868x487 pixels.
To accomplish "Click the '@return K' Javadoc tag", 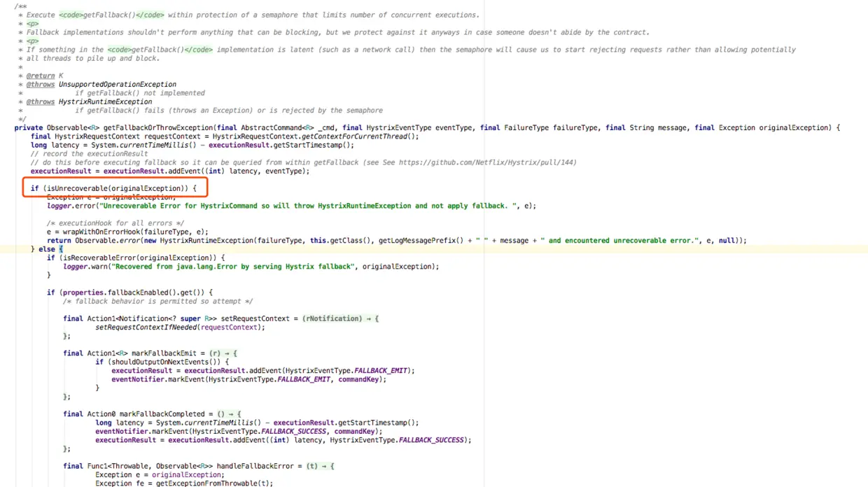I will point(45,76).
